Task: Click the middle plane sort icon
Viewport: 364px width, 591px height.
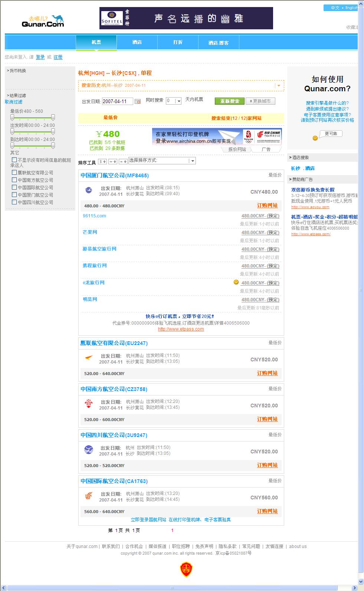Action: coord(113,161)
